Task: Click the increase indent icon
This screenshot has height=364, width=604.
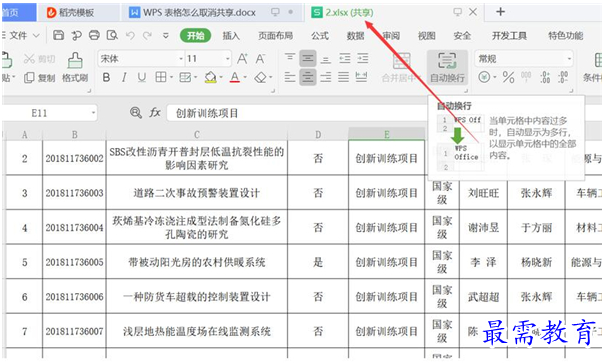Action: point(362,59)
